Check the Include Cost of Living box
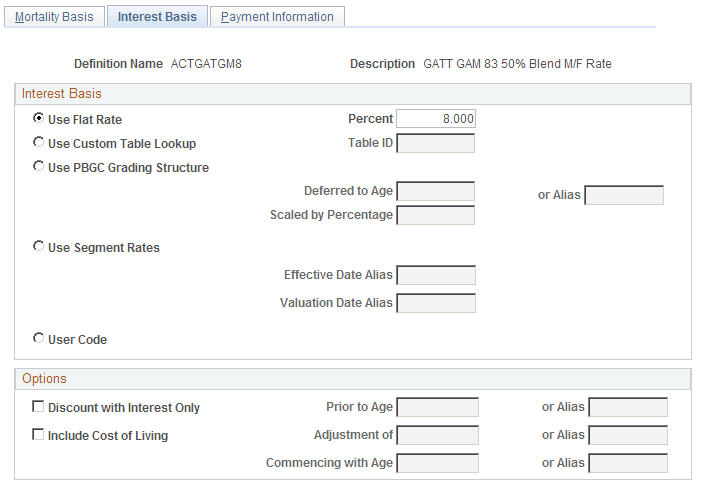 tap(39, 435)
